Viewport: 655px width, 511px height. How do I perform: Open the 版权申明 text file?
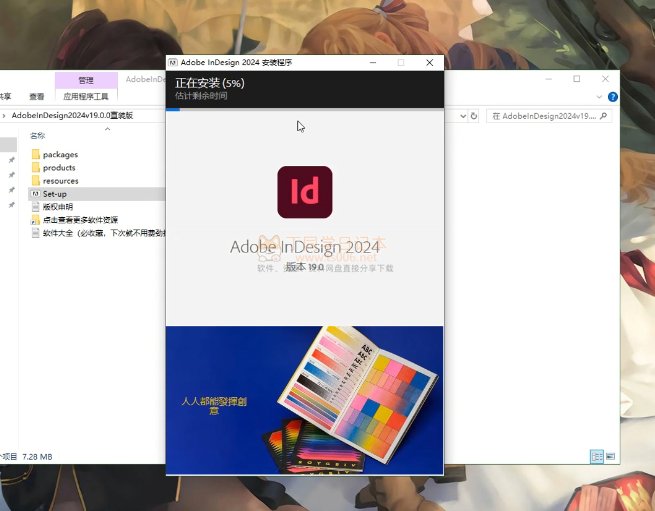pos(57,207)
